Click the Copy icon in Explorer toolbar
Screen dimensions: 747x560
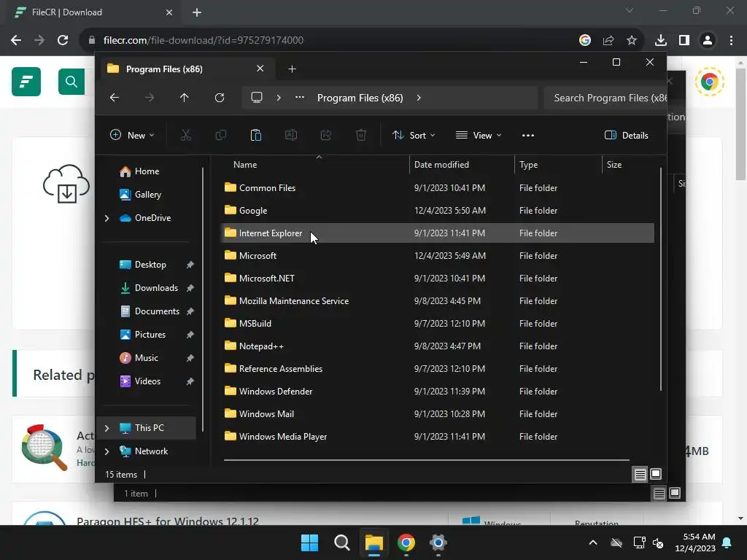(x=220, y=135)
